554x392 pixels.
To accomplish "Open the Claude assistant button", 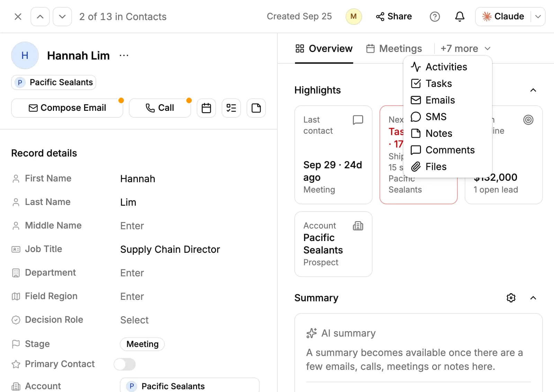I will tap(503, 17).
